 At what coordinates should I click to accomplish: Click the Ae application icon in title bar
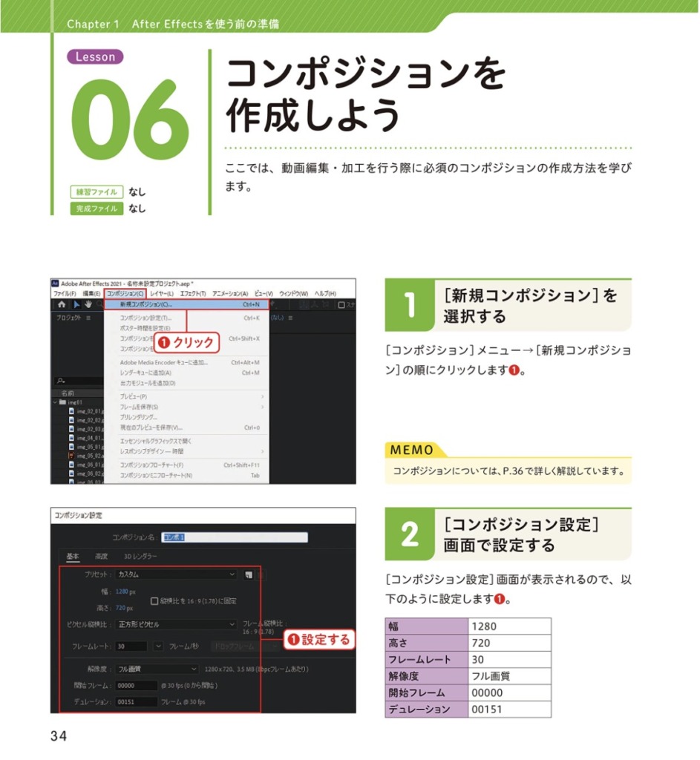click(55, 284)
